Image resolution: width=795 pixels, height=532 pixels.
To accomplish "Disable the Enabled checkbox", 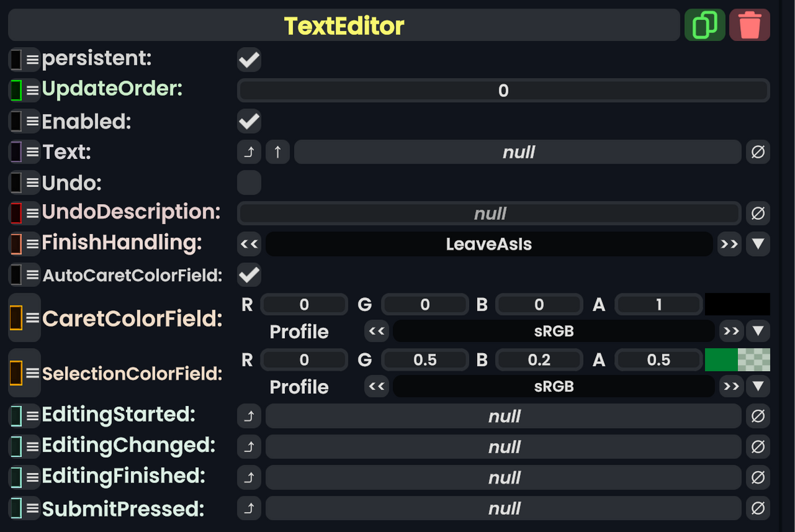I will 249,121.
